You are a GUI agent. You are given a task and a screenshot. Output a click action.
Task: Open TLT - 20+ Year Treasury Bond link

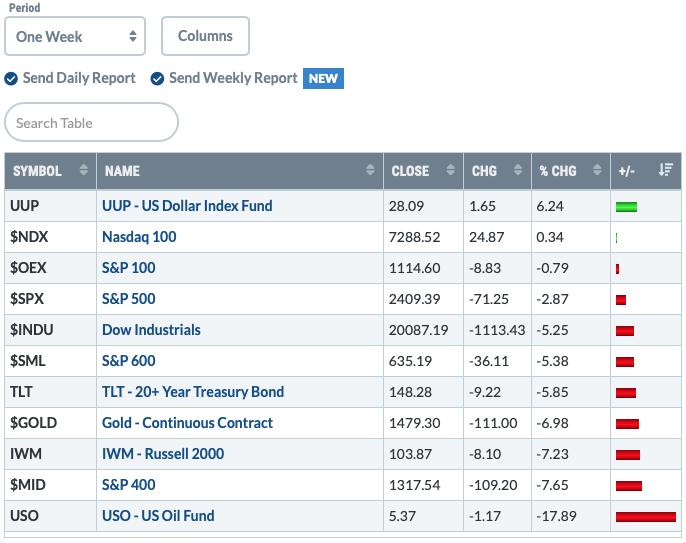(x=193, y=392)
